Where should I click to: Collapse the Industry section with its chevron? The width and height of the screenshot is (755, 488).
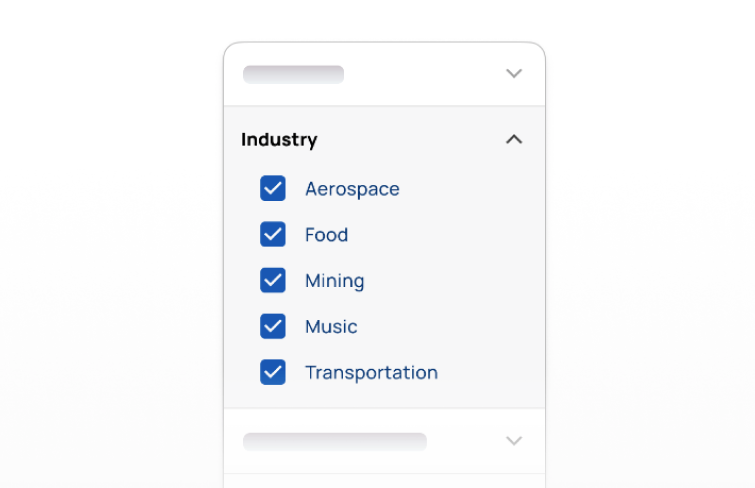click(514, 140)
